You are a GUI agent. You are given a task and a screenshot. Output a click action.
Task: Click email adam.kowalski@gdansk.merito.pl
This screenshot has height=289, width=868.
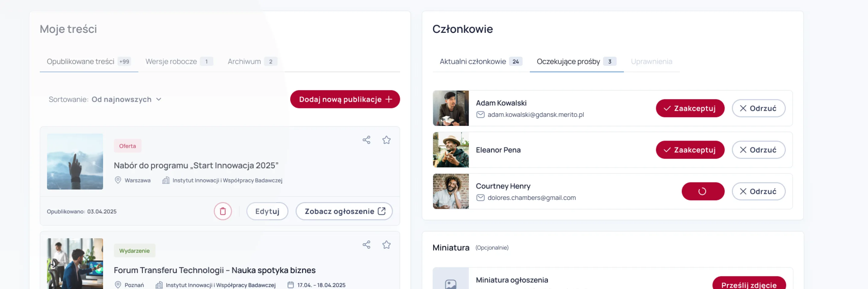click(536, 115)
